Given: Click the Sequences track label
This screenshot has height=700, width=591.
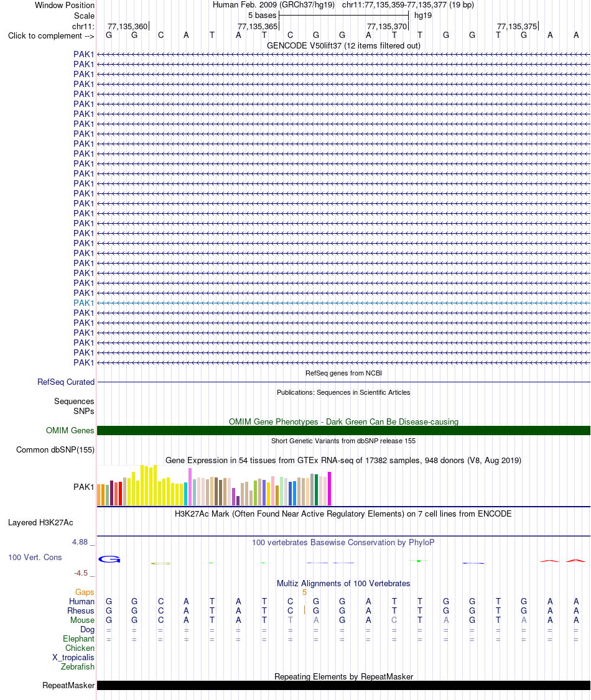Looking at the screenshot, I should point(74,402).
